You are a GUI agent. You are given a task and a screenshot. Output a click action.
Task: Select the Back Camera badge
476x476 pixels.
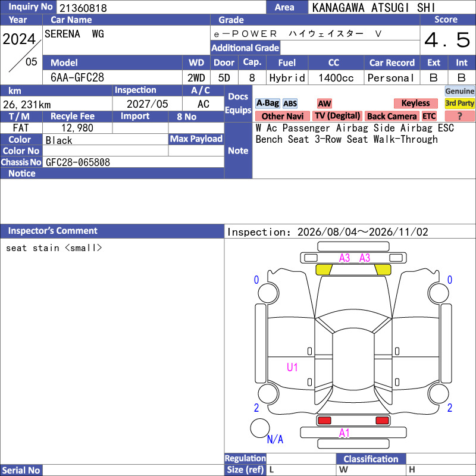tap(392, 116)
